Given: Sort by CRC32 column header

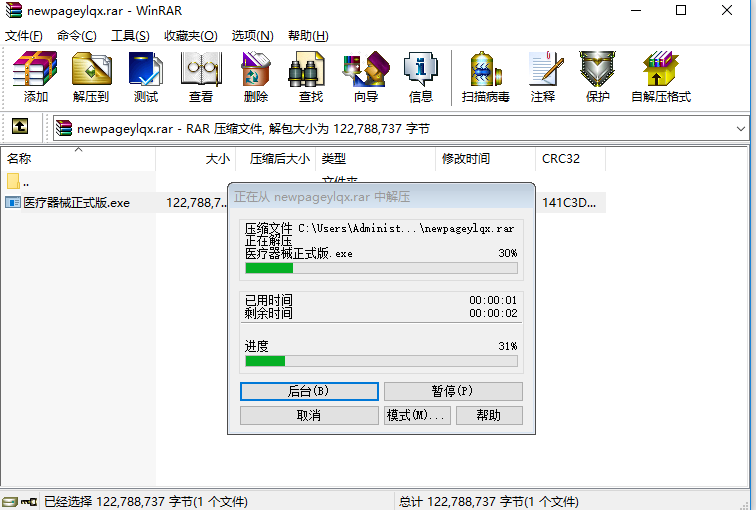Looking at the screenshot, I should tap(570, 159).
